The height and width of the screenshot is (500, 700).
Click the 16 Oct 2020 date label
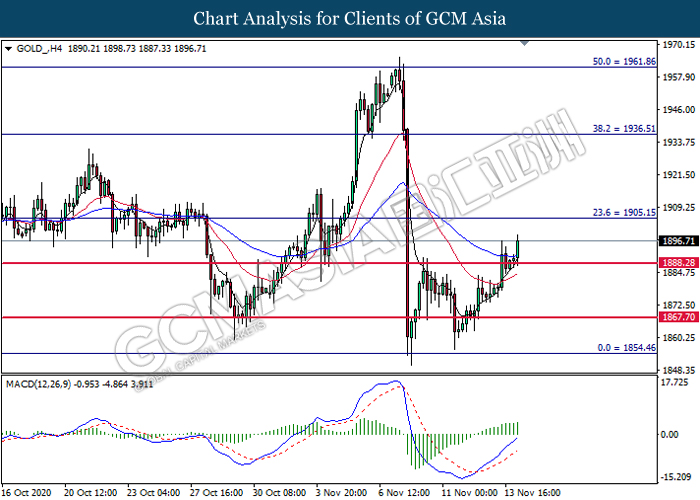click(x=26, y=492)
